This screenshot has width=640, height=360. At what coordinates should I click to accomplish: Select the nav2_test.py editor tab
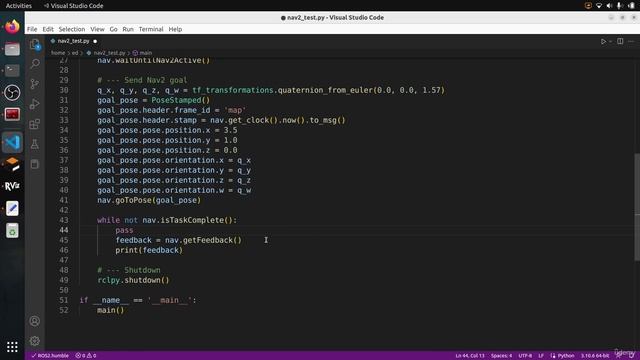(x=73, y=41)
